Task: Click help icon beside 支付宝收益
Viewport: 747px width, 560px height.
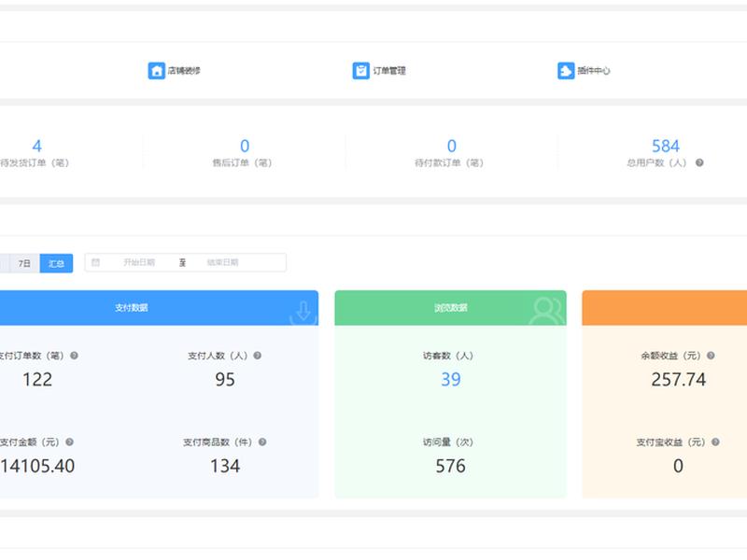Action: tap(715, 441)
